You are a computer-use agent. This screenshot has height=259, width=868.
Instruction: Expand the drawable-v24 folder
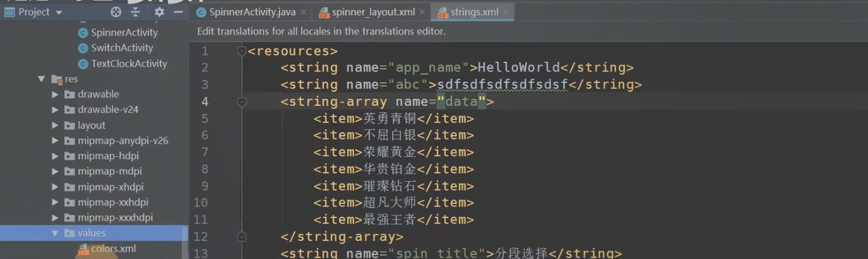click(x=56, y=110)
